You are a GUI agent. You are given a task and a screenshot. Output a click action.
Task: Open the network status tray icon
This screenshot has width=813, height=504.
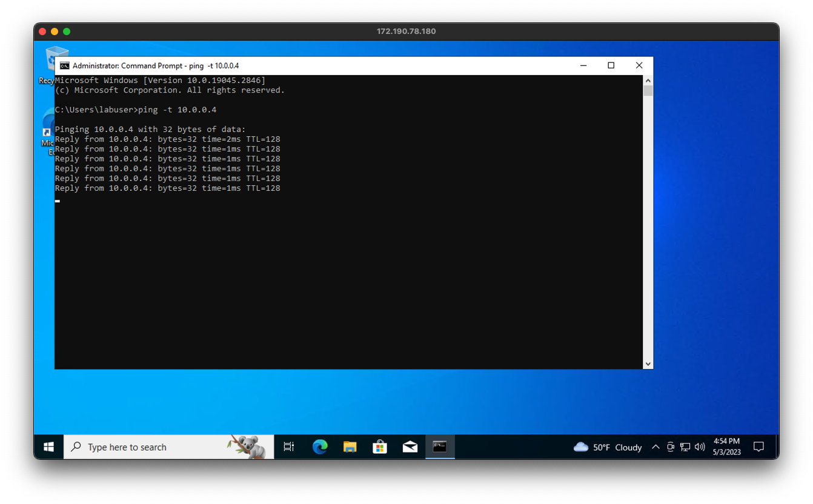point(685,446)
